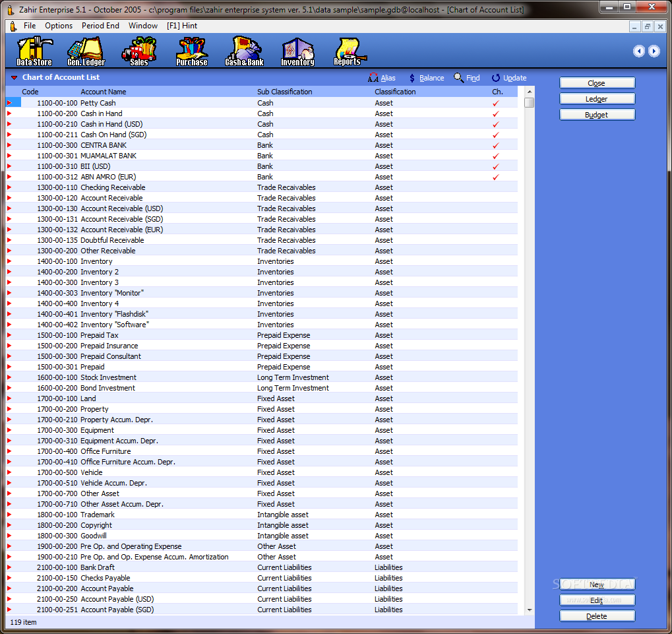Screen dimensions: 672x634
Task: Minimize the inner child window
Action: 634,26
